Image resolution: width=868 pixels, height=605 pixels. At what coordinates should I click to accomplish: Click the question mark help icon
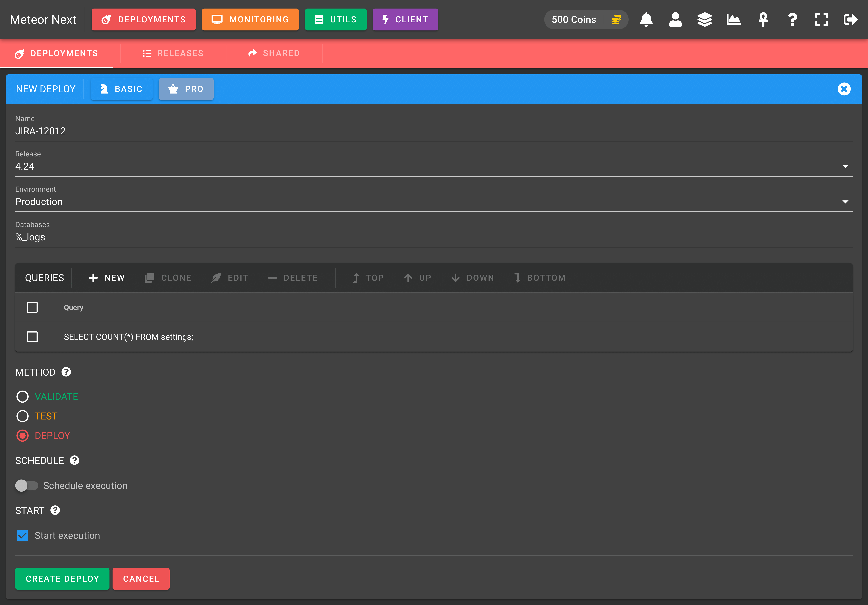pyautogui.click(x=792, y=20)
